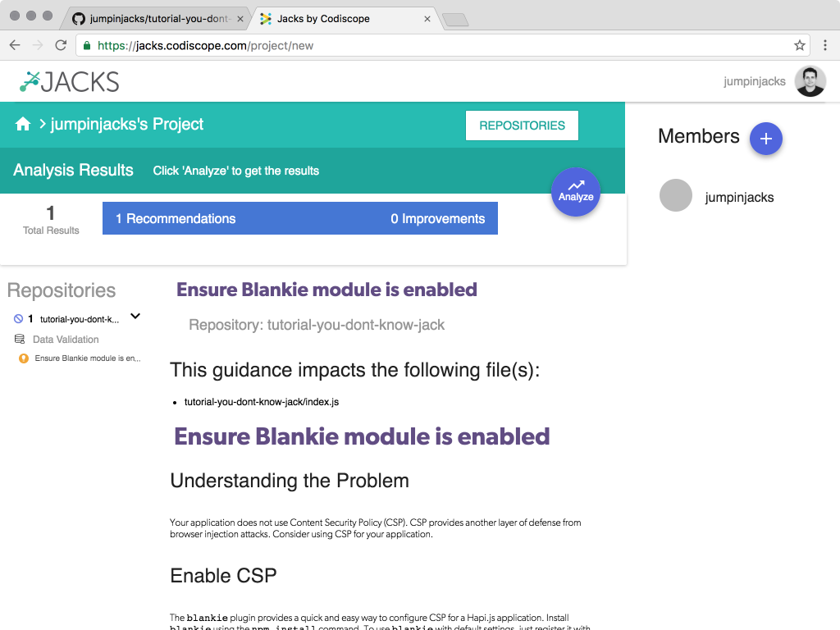Add a member with the plus button
840x630 pixels.
pyautogui.click(x=765, y=139)
